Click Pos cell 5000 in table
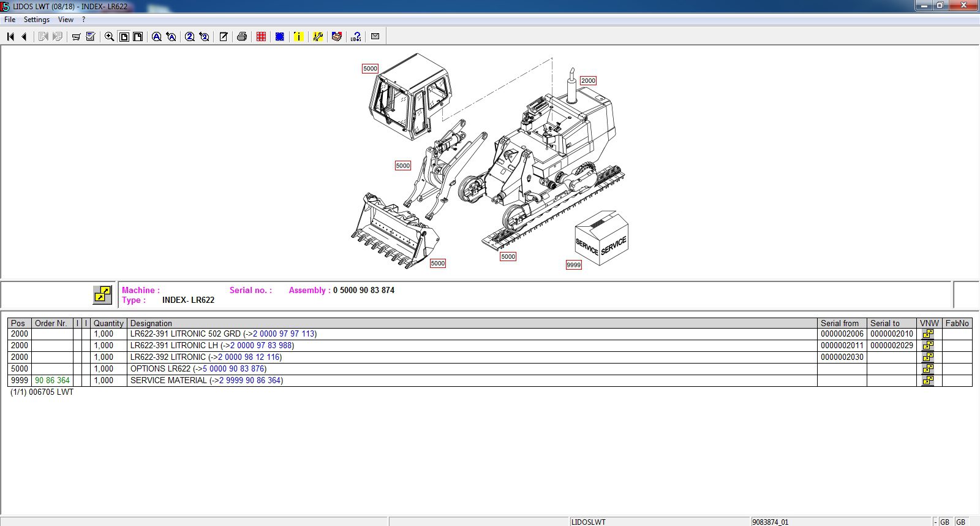The width and height of the screenshot is (980, 526). [20, 369]
